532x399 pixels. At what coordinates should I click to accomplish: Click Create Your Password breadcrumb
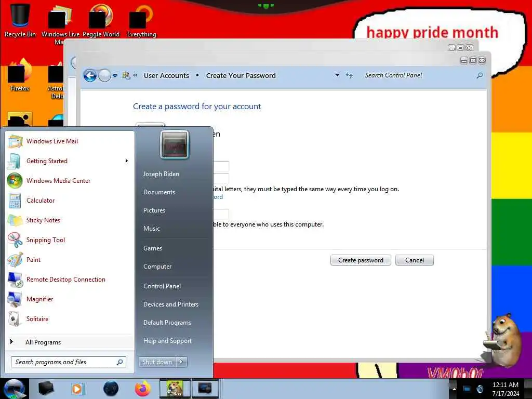[241, 76]
